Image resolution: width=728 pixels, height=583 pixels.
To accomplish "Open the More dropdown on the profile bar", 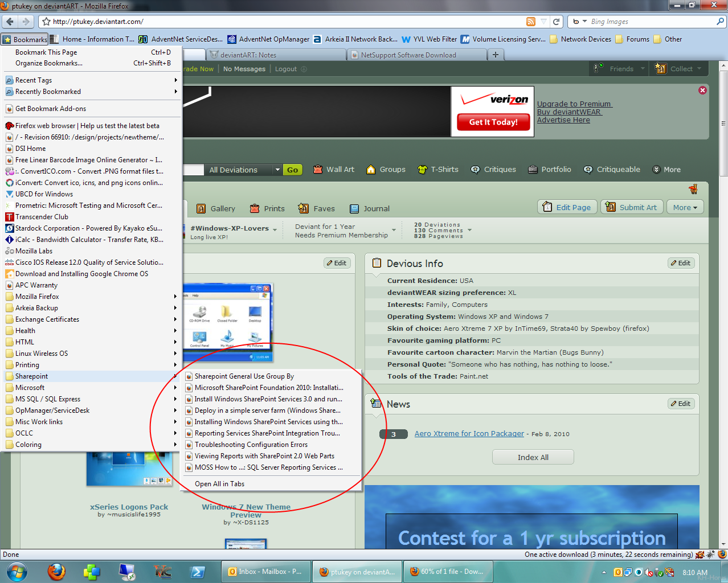I will 685,207.
